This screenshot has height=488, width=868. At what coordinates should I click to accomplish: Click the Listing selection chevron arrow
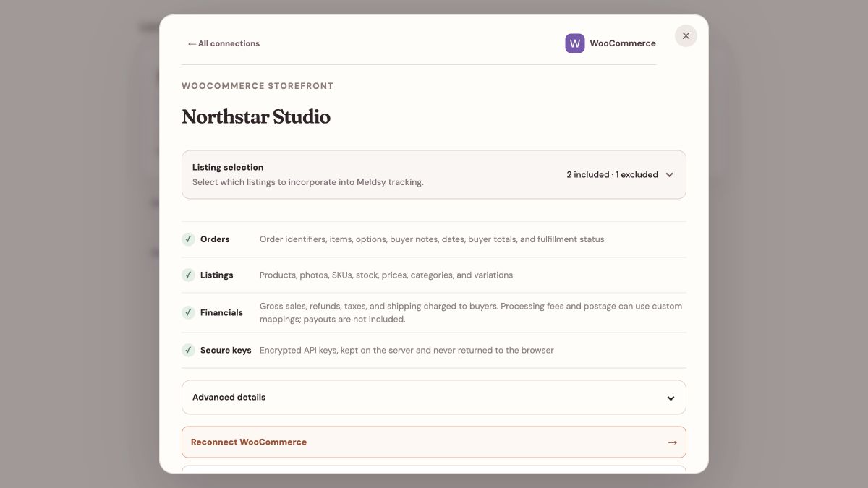(x=669, y=175)
